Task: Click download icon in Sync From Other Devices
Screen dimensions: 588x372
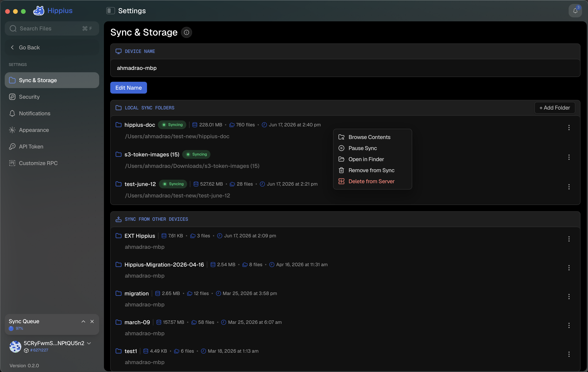Action: coord(118,219)
